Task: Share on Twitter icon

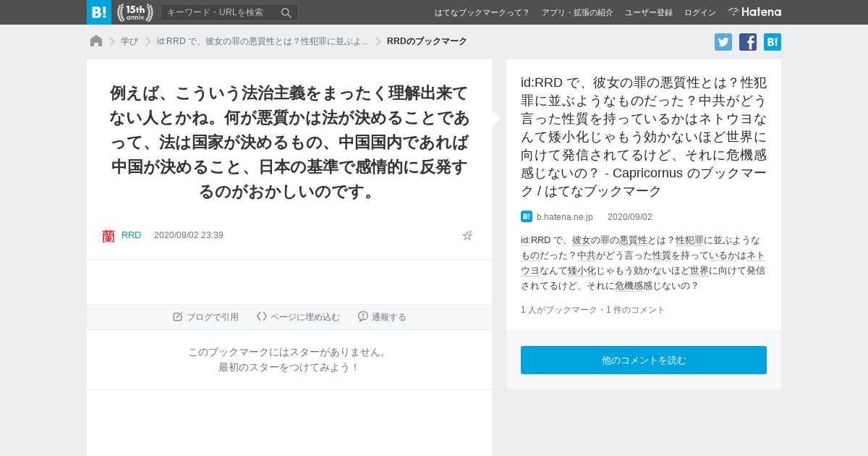Action: [723, 42]
